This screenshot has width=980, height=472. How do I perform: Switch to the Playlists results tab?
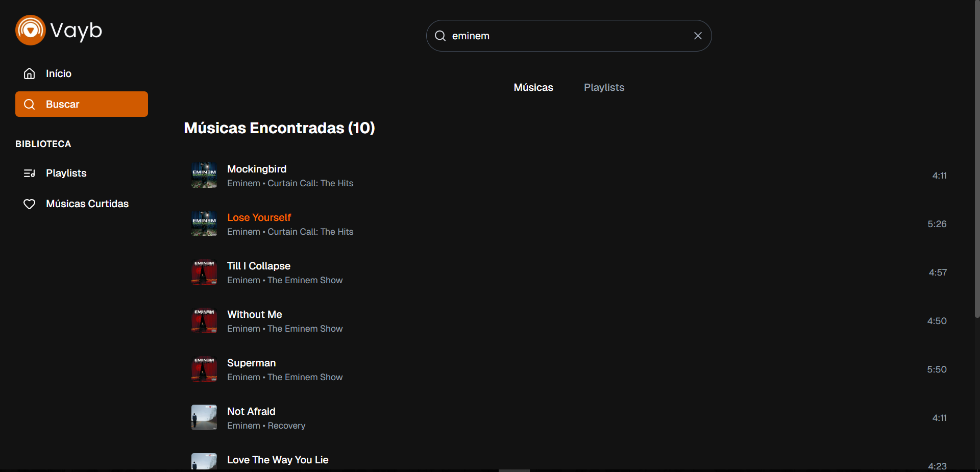click(604, 87)
